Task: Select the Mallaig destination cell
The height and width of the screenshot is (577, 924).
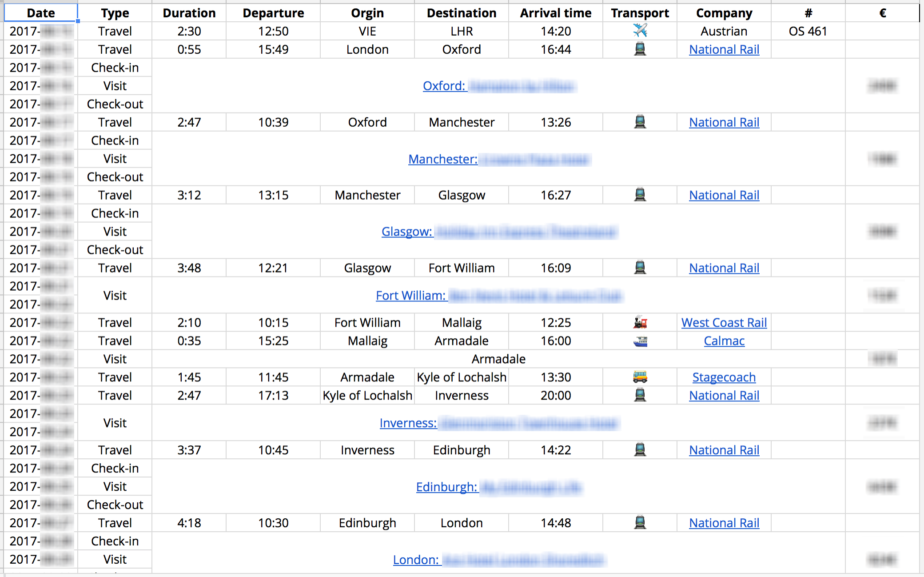Action: 462,322
